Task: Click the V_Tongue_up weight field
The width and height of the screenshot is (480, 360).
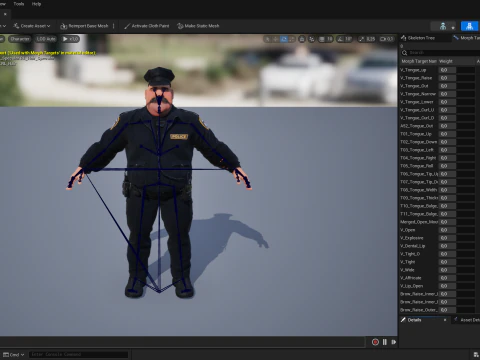Action: coord(448,70)
